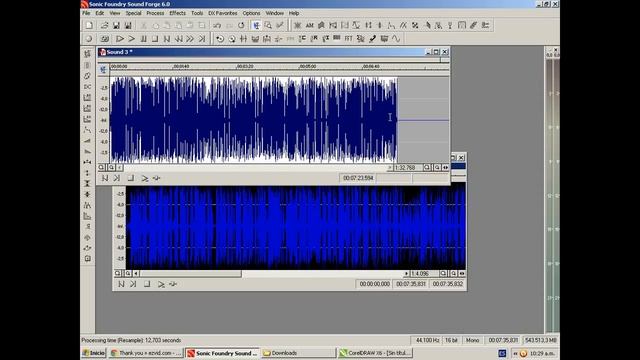
Task: Click the fade out icon in left toolbar
Action: tap(87, 151)
